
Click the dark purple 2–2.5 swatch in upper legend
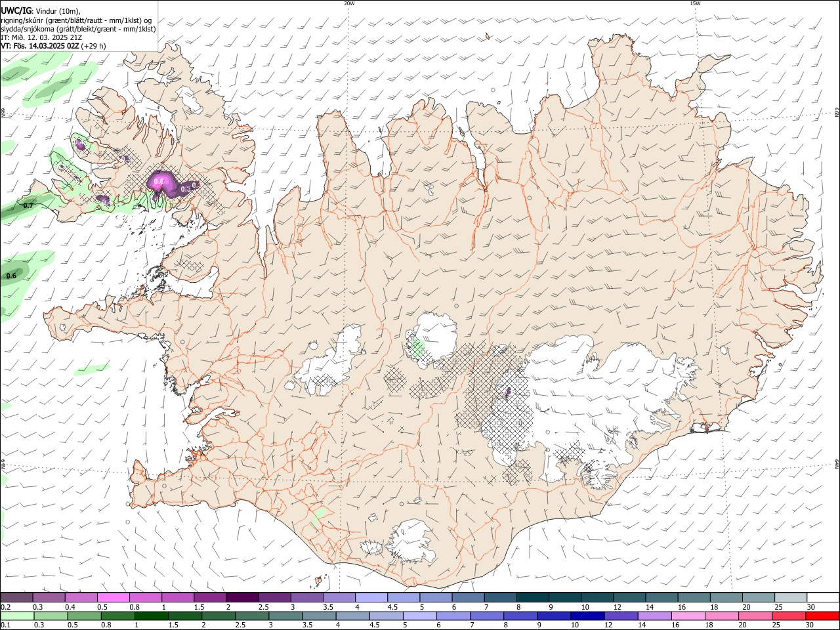(242, 597)
